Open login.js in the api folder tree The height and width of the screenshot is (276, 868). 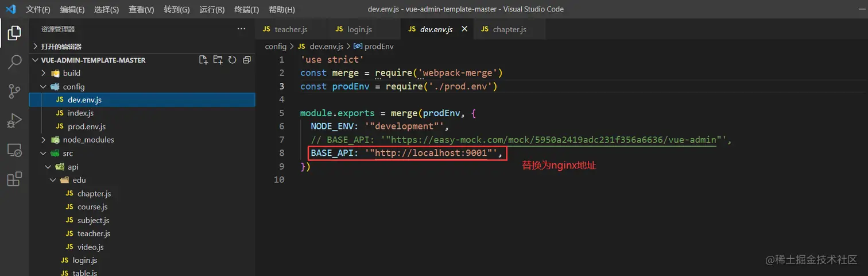pos(85,260)
